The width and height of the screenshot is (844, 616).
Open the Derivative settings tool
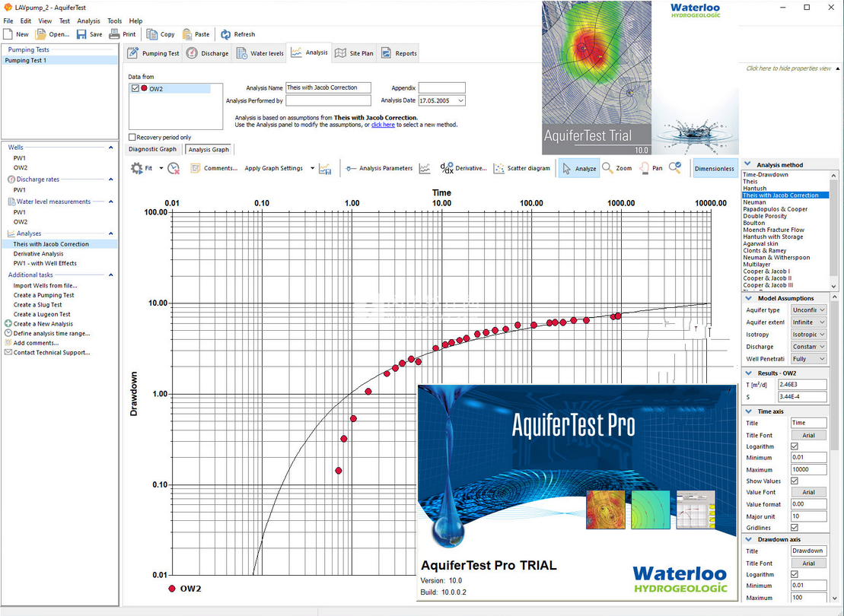coord(463,168)
